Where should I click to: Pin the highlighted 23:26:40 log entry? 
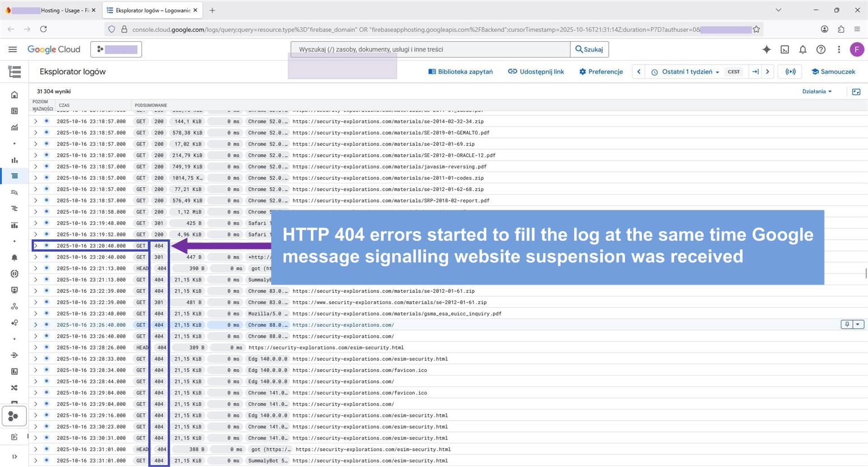click(x=847, y=325)
